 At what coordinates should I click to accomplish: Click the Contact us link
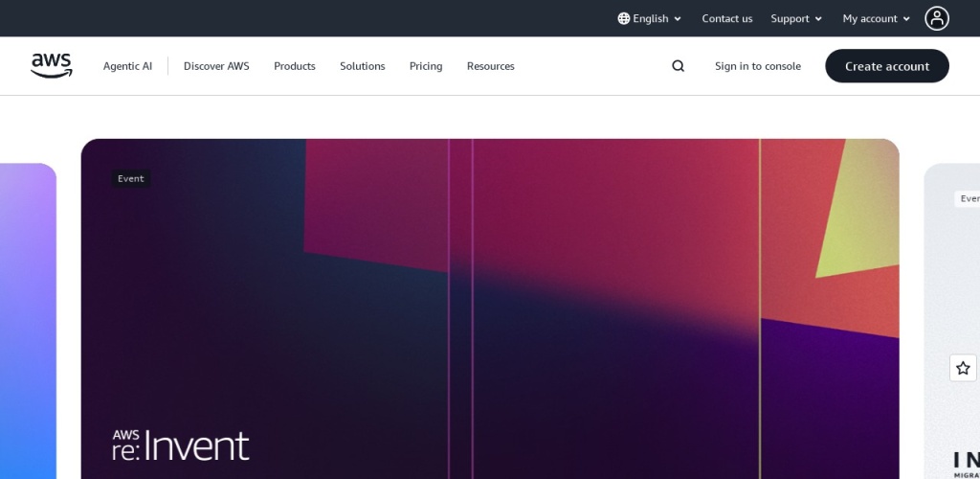click(727, 19)
